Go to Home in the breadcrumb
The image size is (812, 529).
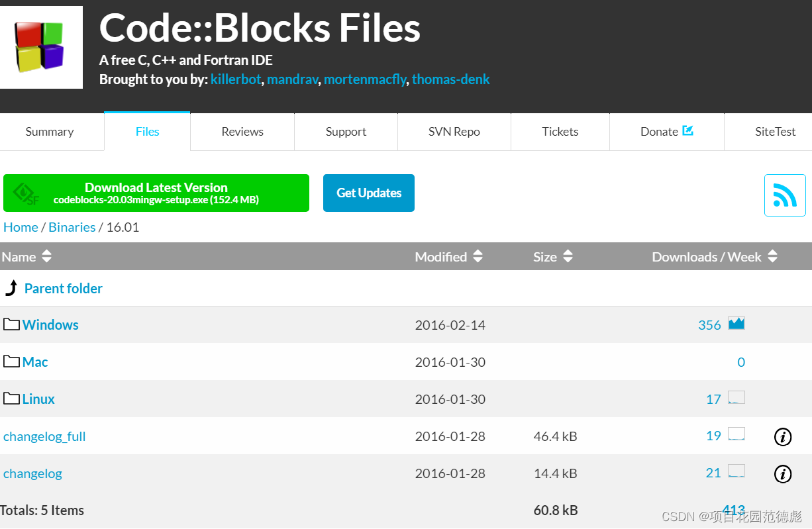[x=21, y=227]
